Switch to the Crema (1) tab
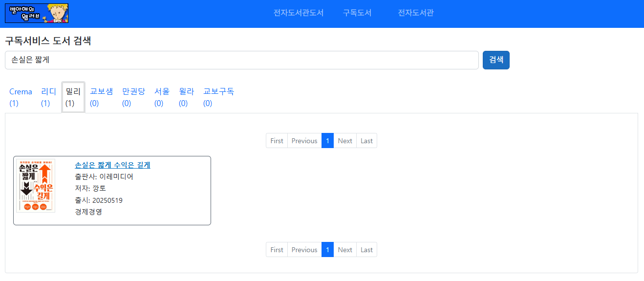Viewport: 644px width, 281px height. tap(21, 97)
